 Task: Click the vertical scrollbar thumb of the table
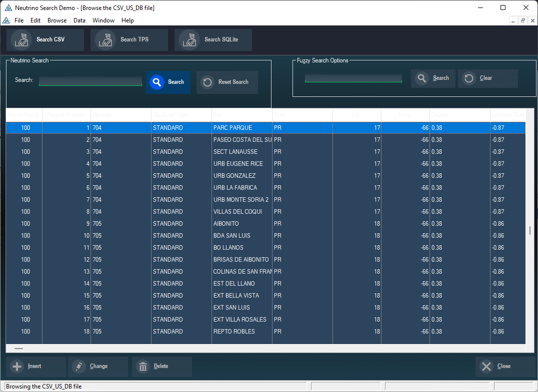coord(529,230)
